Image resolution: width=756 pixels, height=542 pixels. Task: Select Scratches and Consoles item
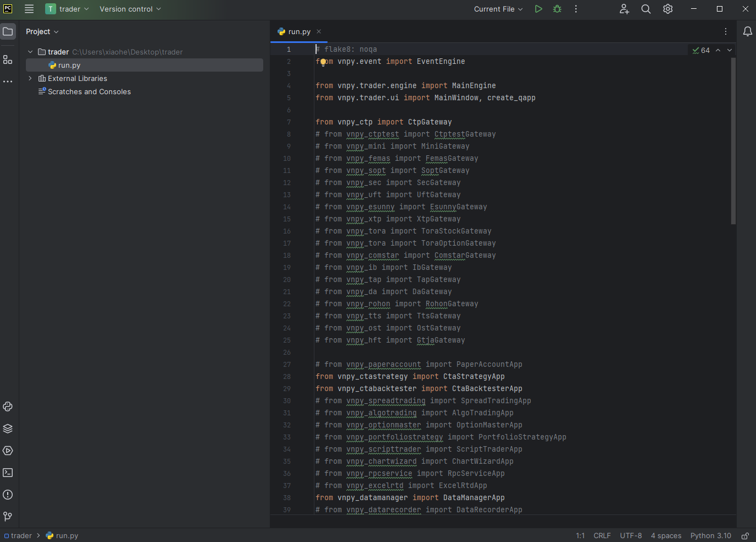89,91
